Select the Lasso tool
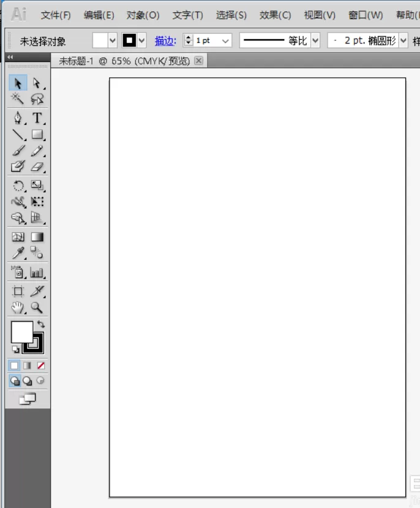 pos(37,99)
